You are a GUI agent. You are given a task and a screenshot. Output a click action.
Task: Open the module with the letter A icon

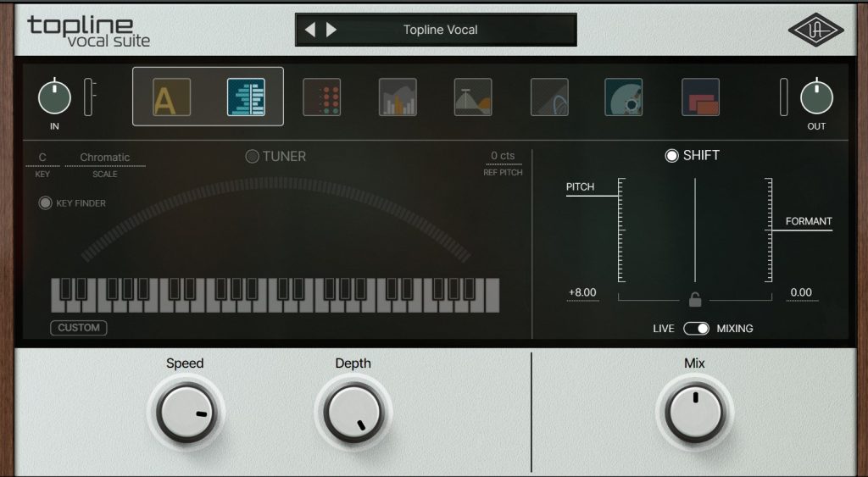[171, 97]
